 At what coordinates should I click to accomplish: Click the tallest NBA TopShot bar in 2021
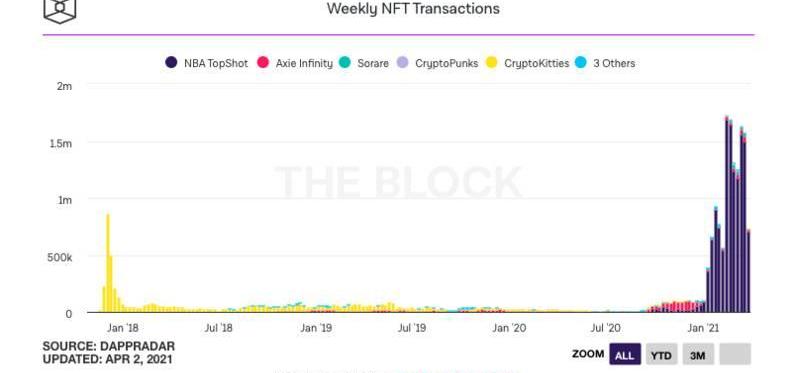pos(727,215)
